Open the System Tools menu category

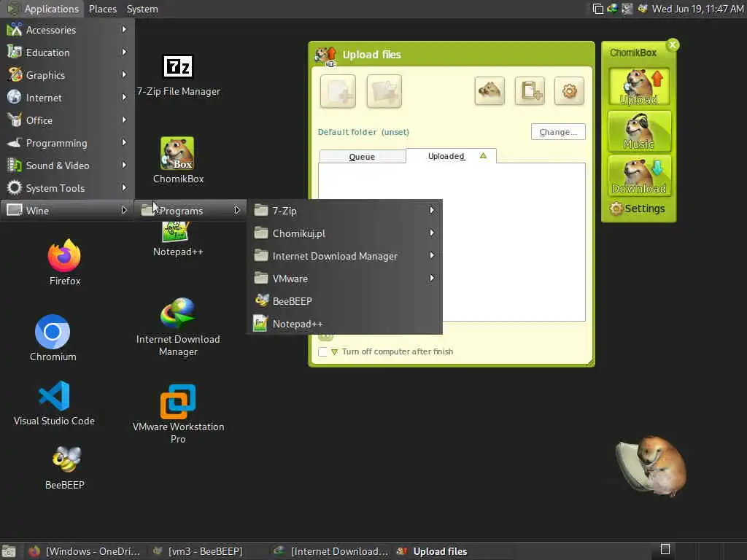[x=67, y=188]
